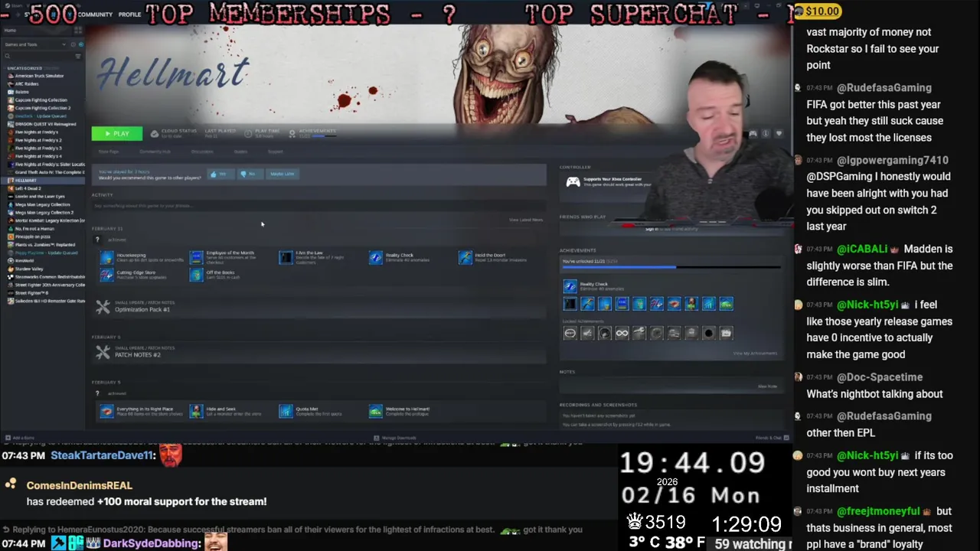
Task: Select DRAGON QUEST VII Reimagined
Action: (45, 124)
